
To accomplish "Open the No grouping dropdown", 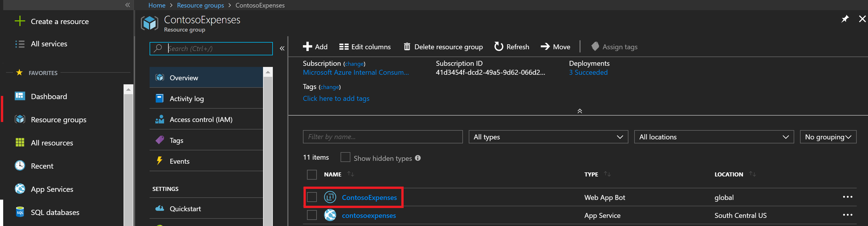I will 828,136.
